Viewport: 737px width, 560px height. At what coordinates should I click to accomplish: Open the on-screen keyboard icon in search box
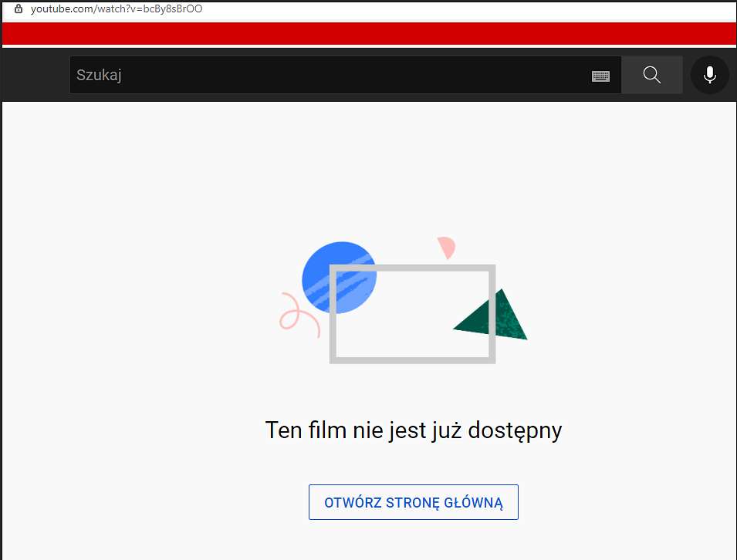(x=600, y=76)
